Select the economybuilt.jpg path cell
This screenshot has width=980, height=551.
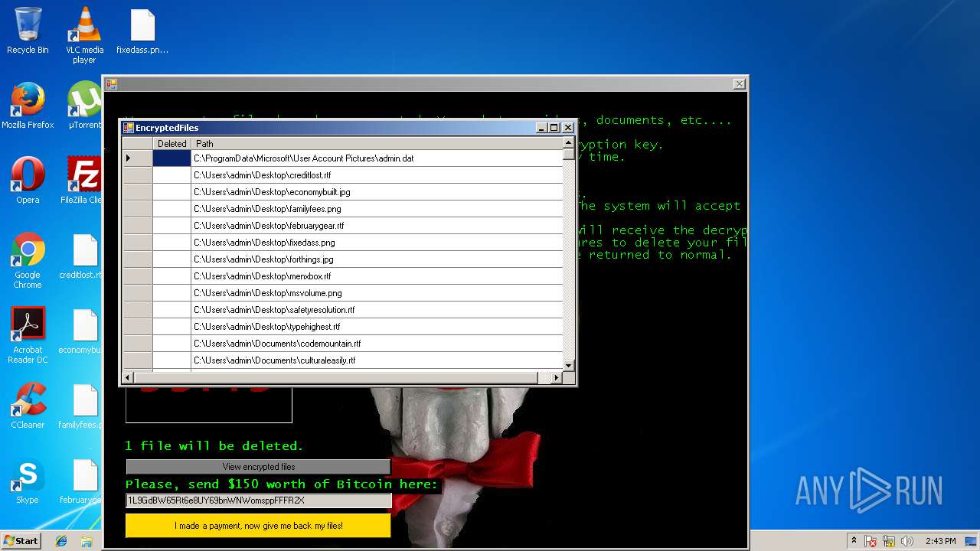point(377,192)
